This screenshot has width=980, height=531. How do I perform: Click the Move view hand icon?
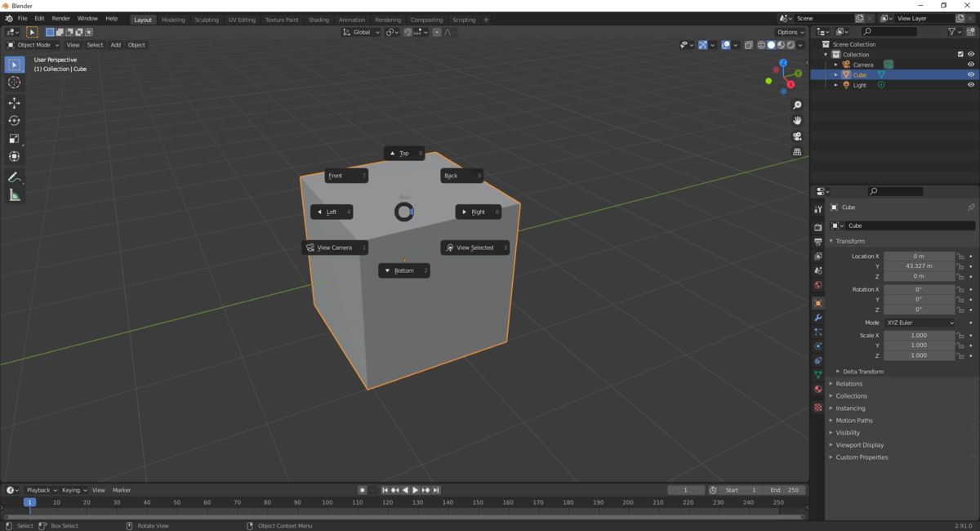(x=798, y=121)
